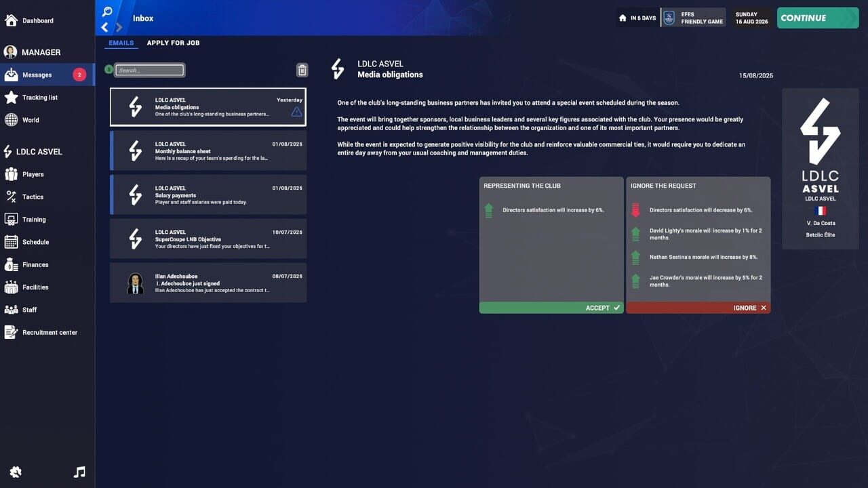This screenshot has height=488, width=868.
Task: Open the SuperCoupe LNB Objective email
Action: [x=208, y=239]
